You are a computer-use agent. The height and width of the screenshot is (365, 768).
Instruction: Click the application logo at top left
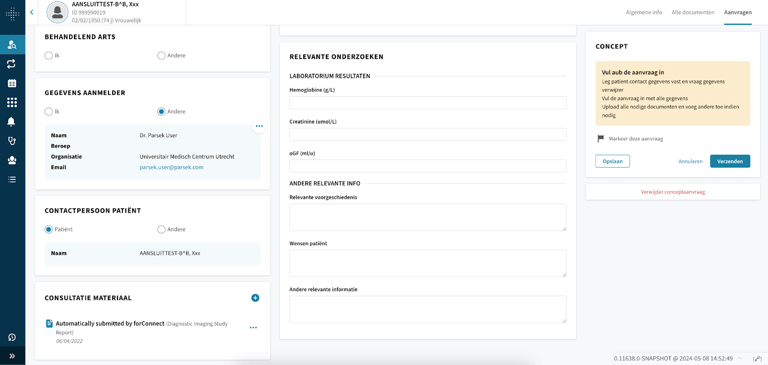12,13
